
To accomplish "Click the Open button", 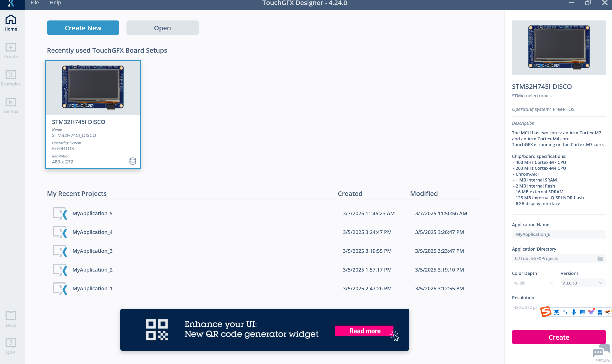I will [x=162, y=28].
